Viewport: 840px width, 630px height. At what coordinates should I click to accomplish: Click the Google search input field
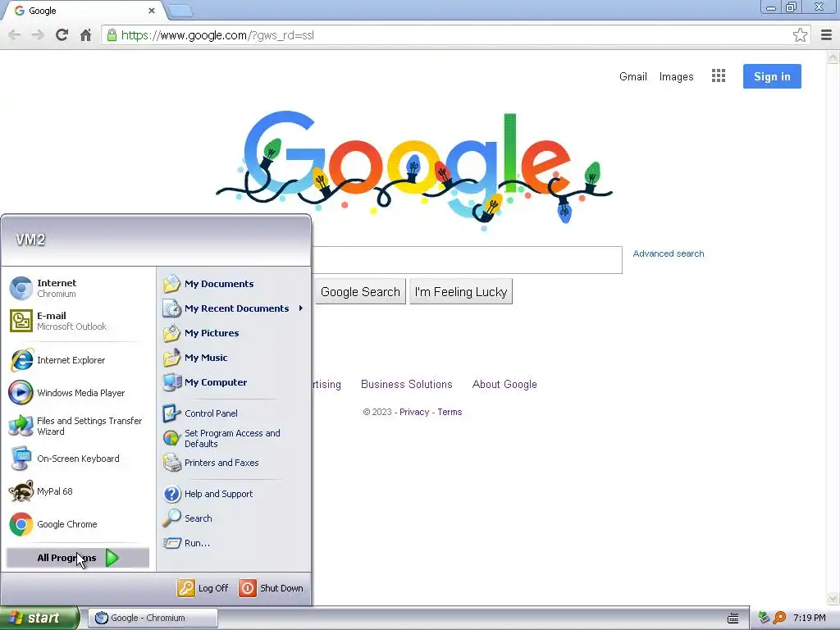click(x=466, y=260)
